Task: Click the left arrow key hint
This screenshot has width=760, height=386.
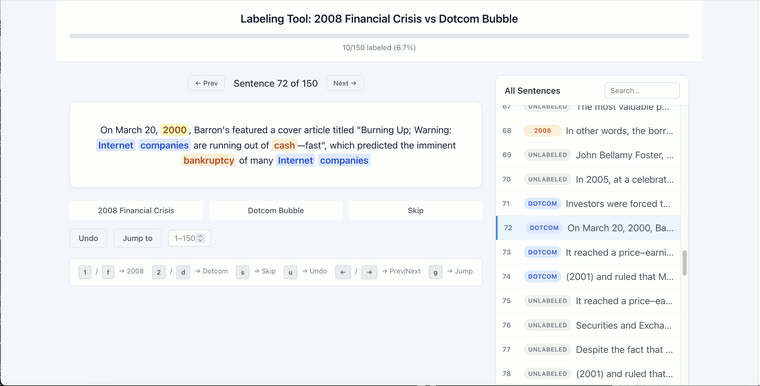Action: coord(343,272)
